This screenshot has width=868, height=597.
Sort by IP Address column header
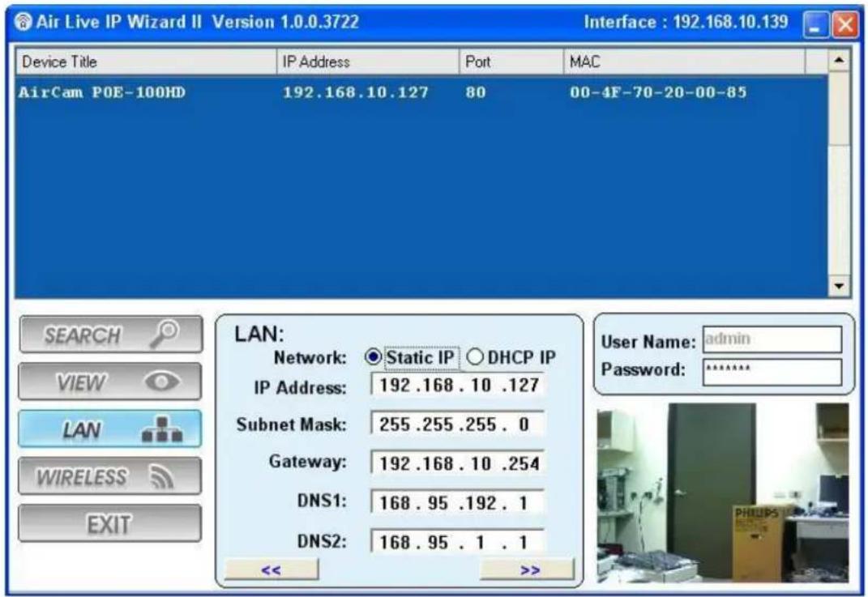pos(368,62)
